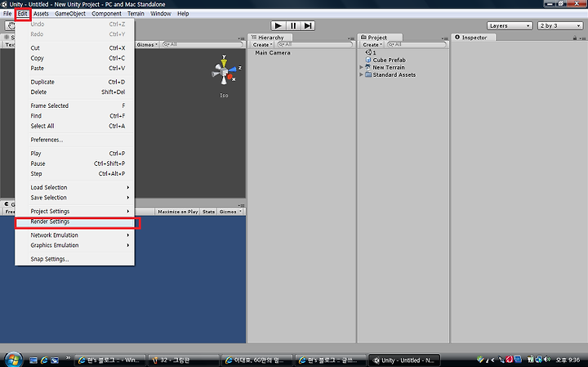Toggle the Stats button in Game view

(x=208, y=212)
